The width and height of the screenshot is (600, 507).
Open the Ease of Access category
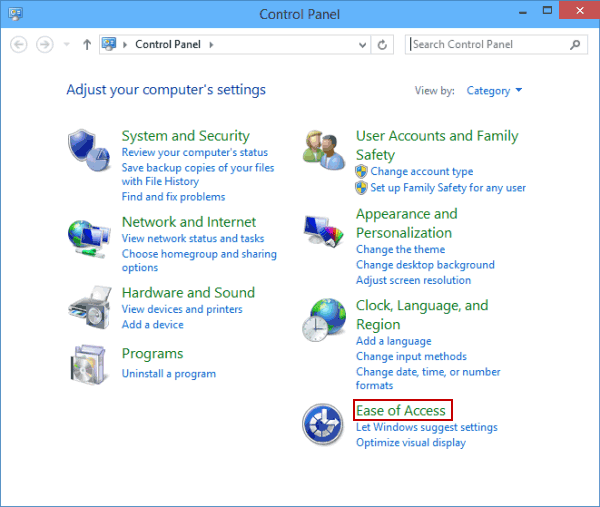(401, 410)
